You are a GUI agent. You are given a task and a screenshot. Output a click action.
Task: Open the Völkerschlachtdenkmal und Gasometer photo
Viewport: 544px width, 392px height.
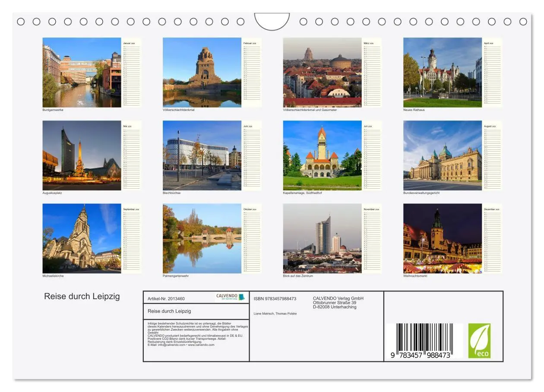click(x=322, y=73)
